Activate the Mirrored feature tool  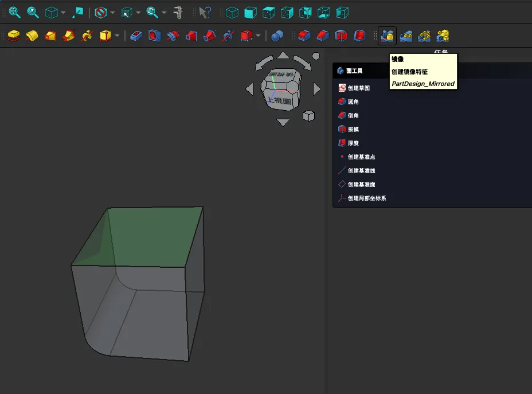(x=388, y=36)
